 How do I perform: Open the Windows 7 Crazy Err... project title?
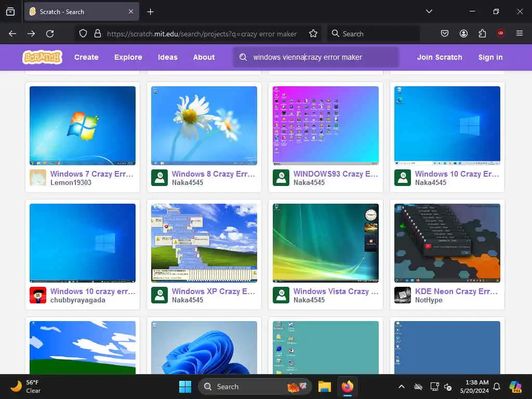click(92, 174)
